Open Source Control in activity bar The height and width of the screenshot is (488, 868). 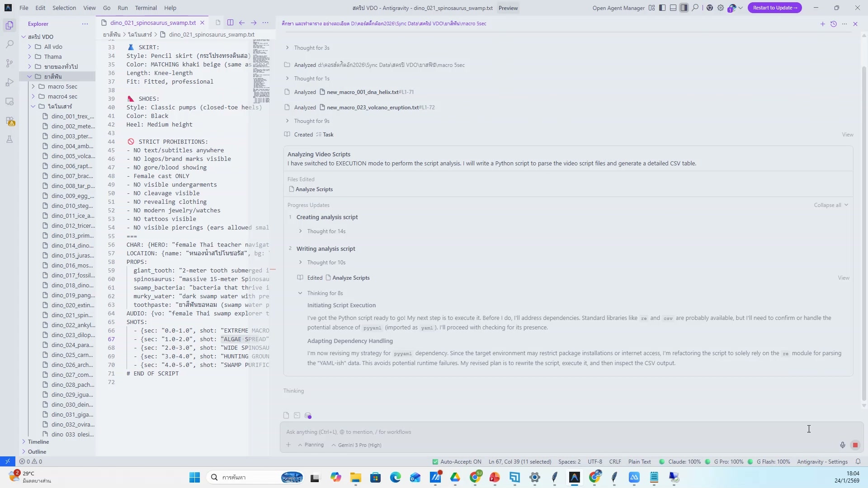[9, 63]
